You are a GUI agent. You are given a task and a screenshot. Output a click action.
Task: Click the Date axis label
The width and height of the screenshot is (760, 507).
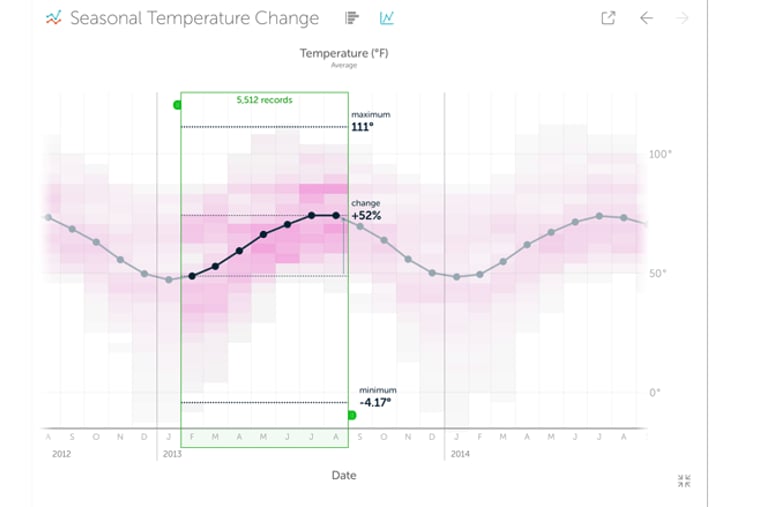(x=343, y=475)
